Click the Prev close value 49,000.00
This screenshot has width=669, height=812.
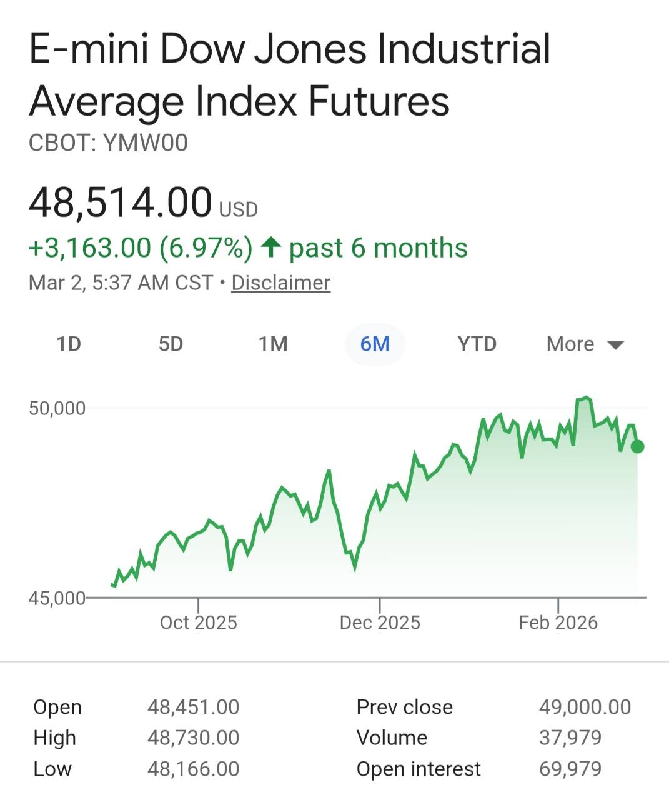pyautogui.click(x=585, y=707)
